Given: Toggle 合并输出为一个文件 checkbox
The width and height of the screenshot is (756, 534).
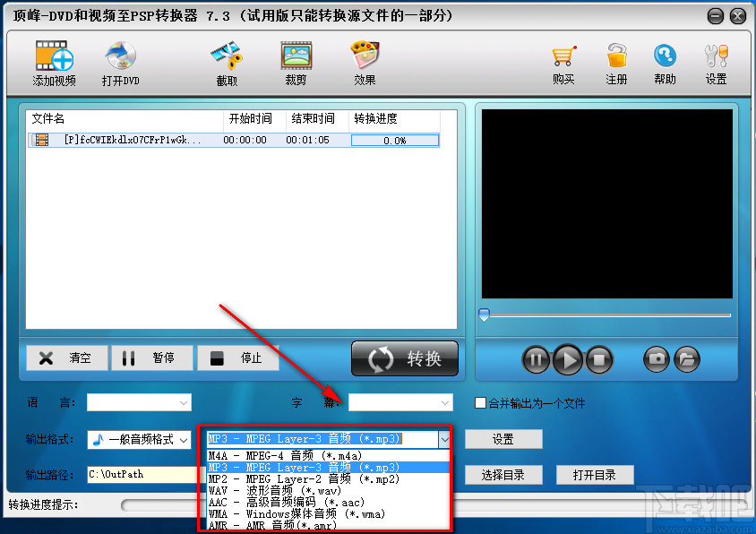Looking at the screenshot, I should (480, 403).
